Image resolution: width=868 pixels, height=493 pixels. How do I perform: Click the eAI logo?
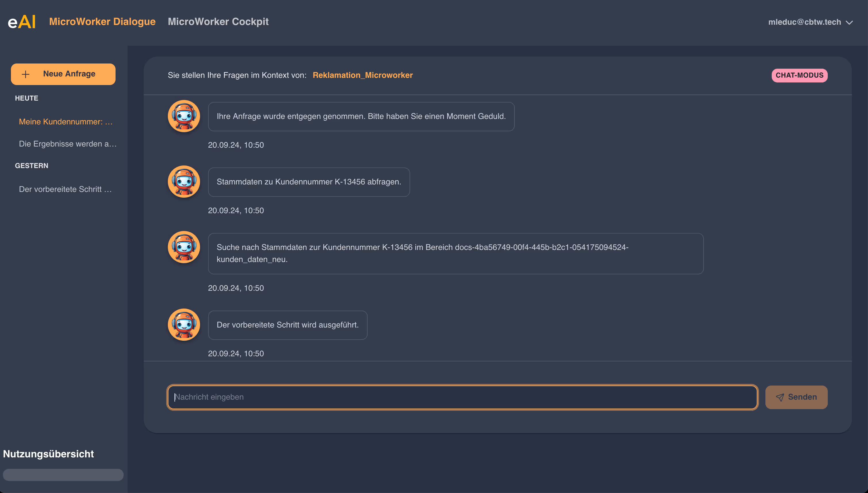tap(22, 22)
